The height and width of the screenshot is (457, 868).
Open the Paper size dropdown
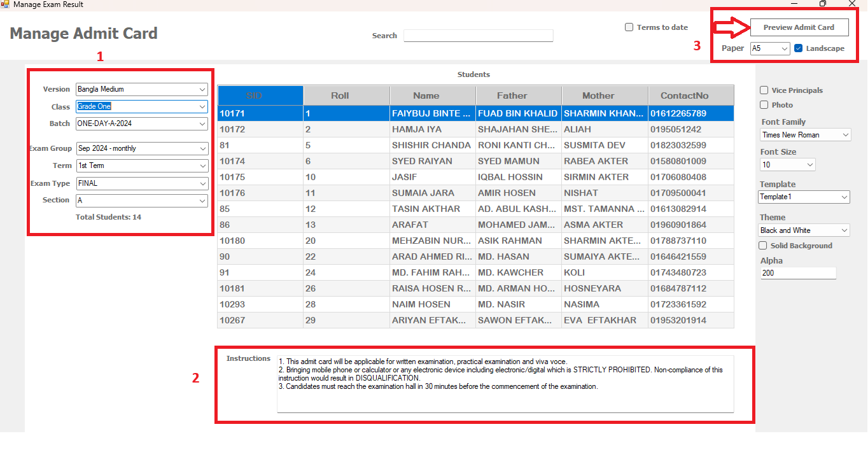pyautogui.click(x=770, y=48)
